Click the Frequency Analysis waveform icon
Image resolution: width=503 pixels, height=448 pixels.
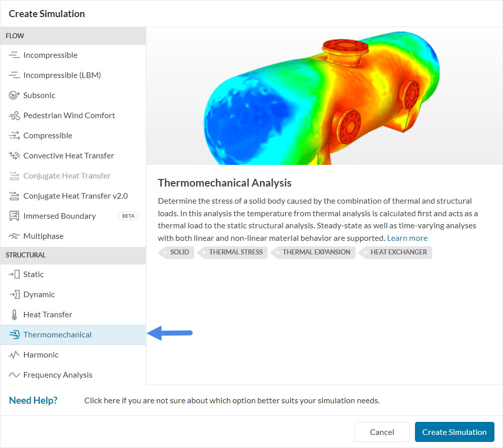(13, 375)
